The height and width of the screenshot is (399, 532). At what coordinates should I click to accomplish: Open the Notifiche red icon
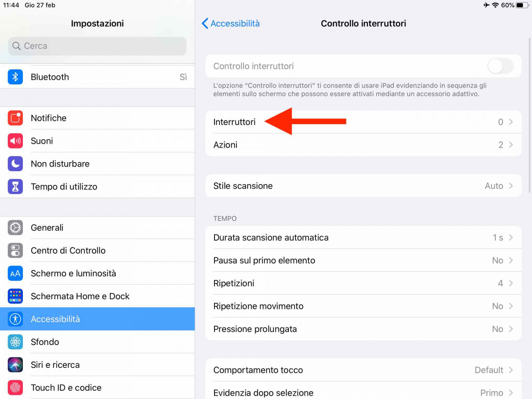click(15, 118)
